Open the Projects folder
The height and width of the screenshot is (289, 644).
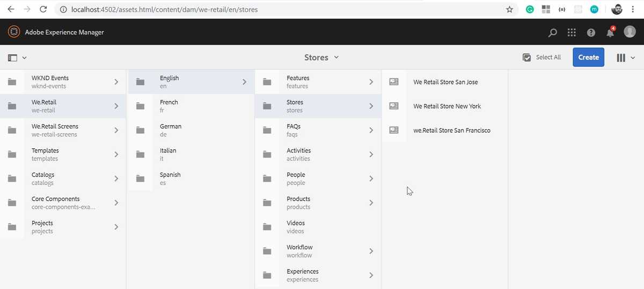pos(63,227)
